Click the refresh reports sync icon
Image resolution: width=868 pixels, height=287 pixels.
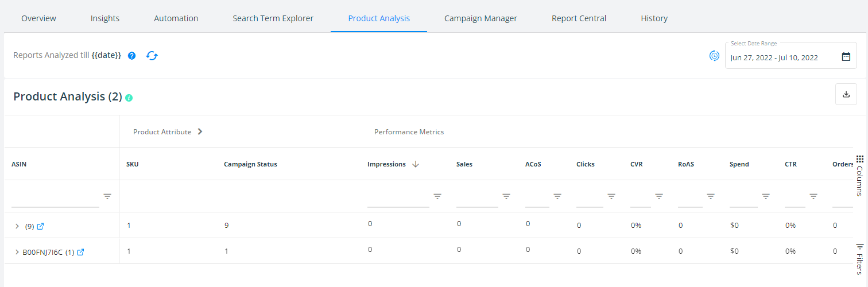(152, 56)
